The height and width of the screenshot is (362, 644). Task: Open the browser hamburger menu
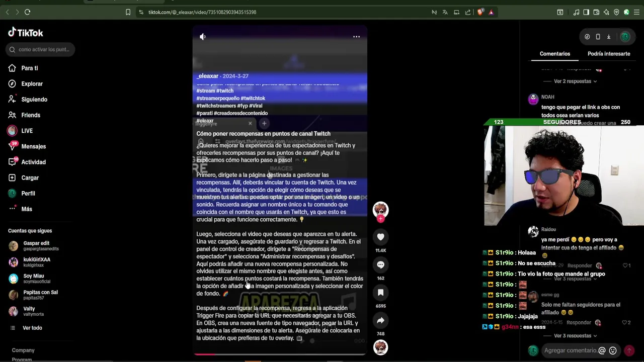[x=636, y=12]
